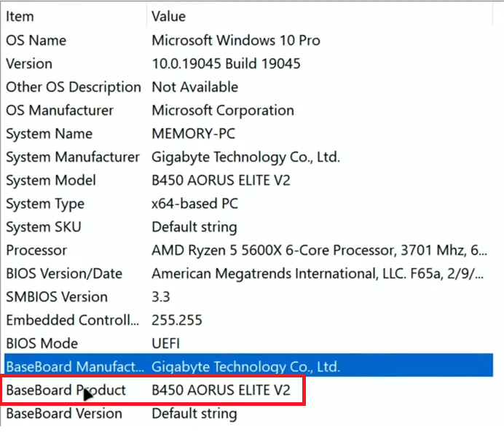Click the System Name row

coord(49,133)
